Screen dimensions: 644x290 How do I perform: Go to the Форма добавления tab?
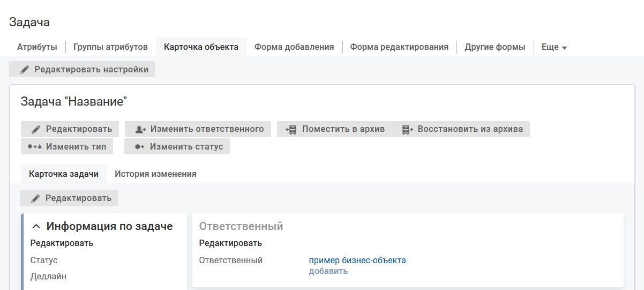click(294, 47)
